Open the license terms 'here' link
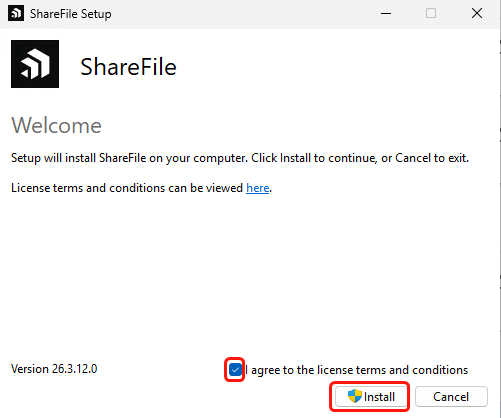This screenshot has width=501, height=418. [x=258, y=188]
